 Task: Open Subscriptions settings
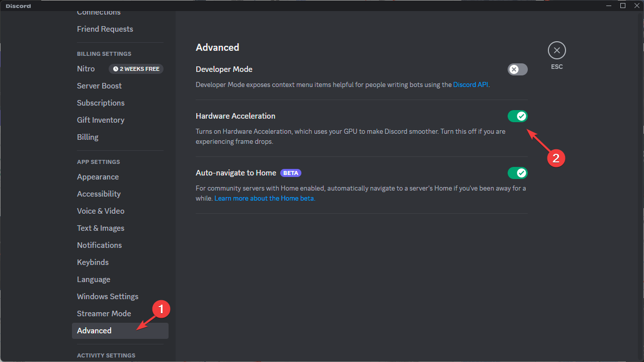tap(101, 103)
